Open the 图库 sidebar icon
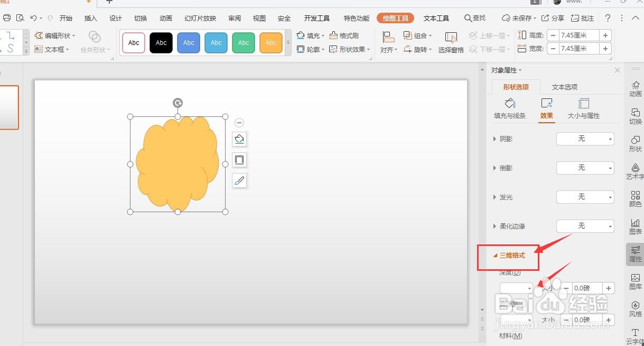 636,281
